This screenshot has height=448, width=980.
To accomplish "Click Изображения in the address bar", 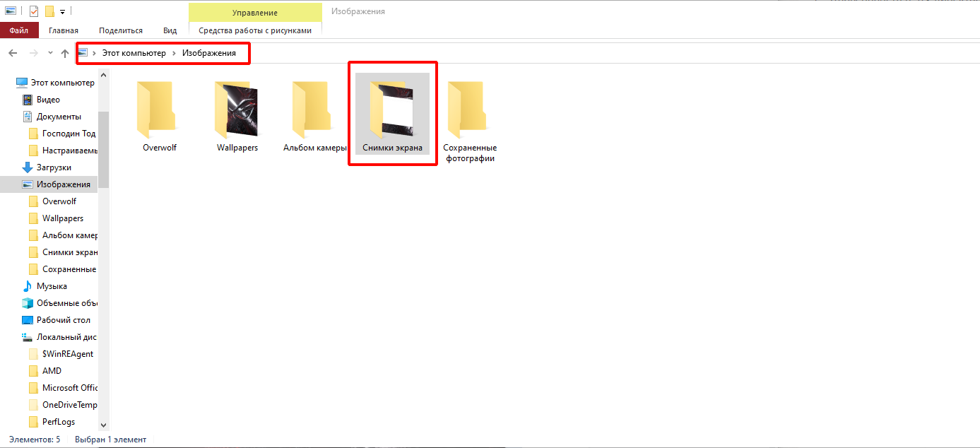I will coord(209,53).
